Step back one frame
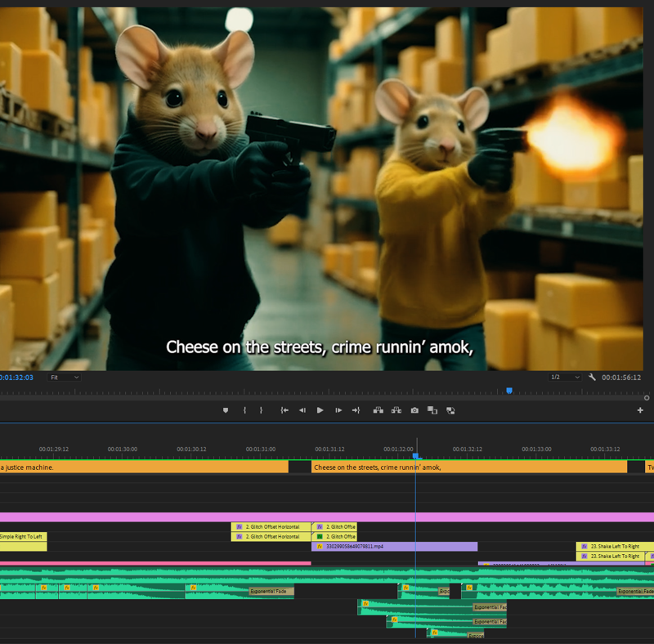654x644 pixels. 302,410
